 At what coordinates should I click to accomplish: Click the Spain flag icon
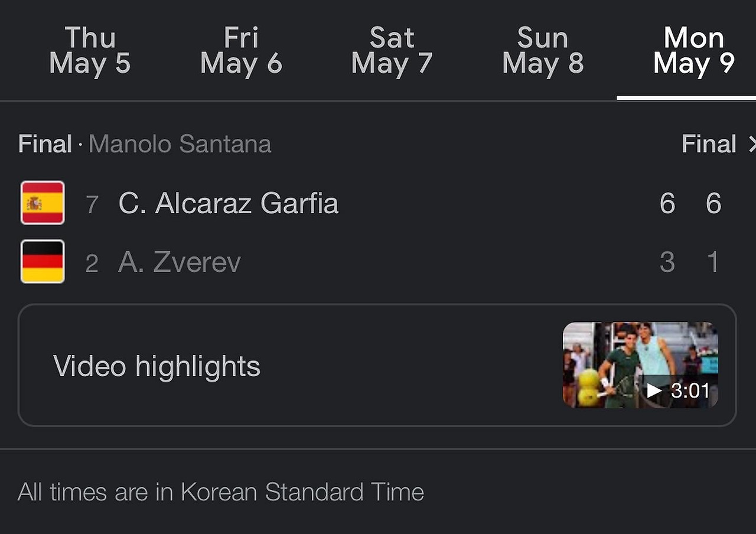(x=43, y=203)
